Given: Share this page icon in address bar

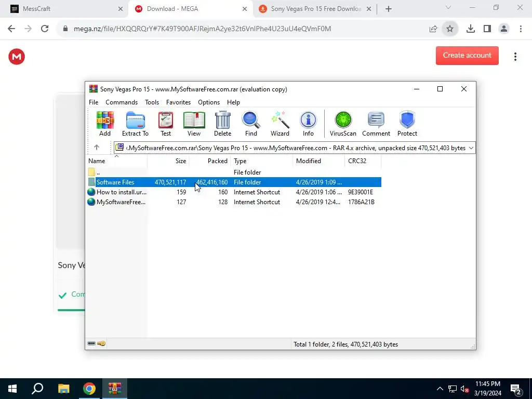Looking at the screenshot, I should point(433,29).
